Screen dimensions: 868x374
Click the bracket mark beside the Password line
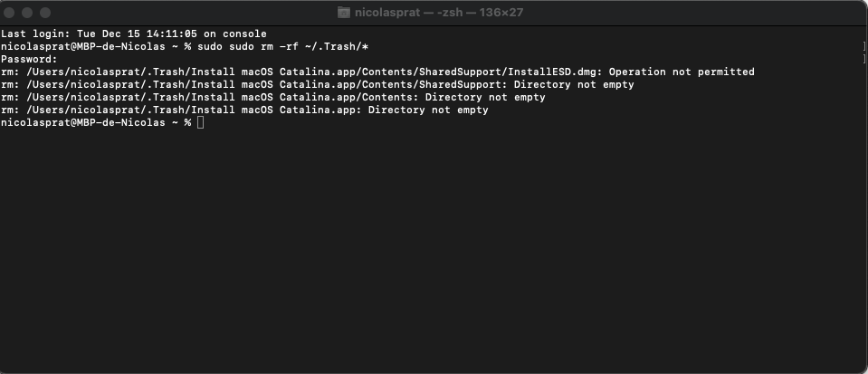point(865,59)
